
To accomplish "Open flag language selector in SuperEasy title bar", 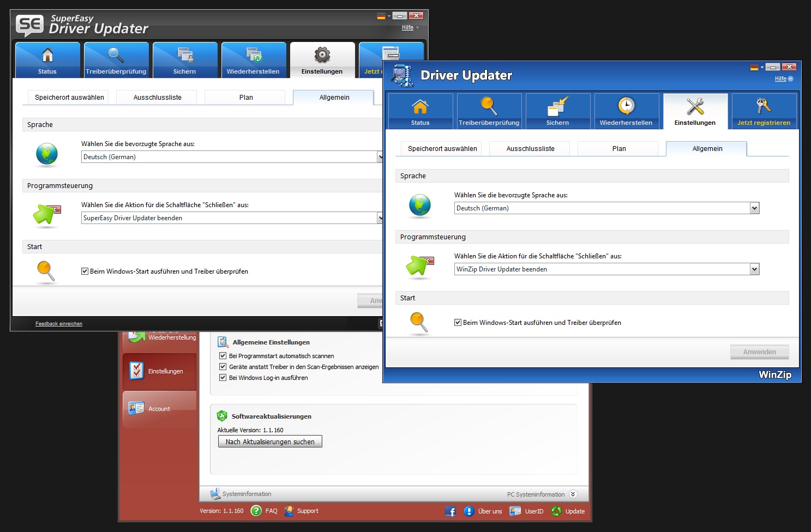I will [x=384, y=16].
